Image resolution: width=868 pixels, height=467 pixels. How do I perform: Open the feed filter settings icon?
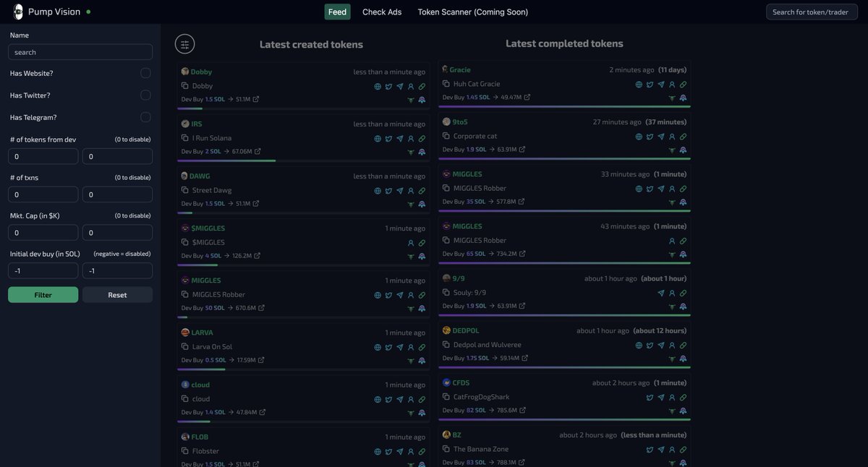point(185,44)
